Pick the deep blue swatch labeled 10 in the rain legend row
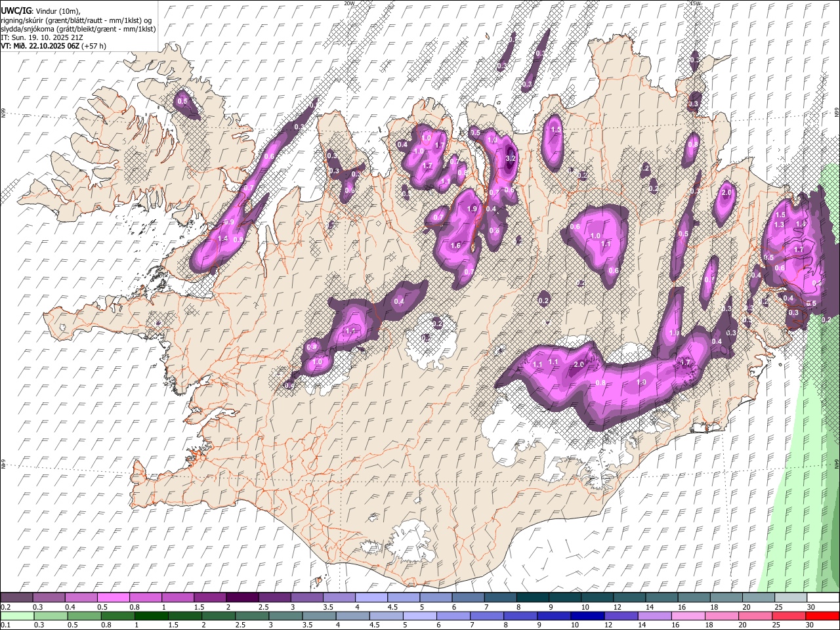Viewport: 840px width, 630px height. pyautogui.click(x=587, y=616)
